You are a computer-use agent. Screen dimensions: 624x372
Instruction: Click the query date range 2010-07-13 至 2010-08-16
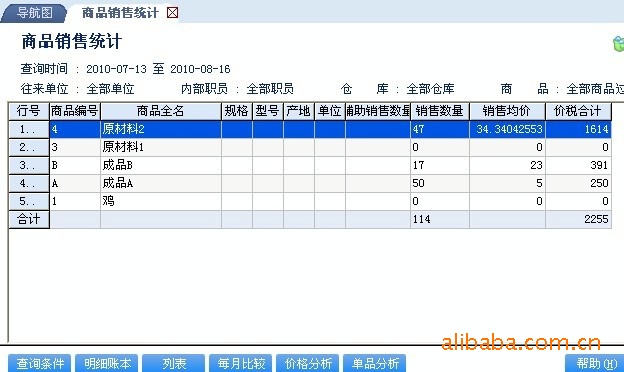(158, 69)
